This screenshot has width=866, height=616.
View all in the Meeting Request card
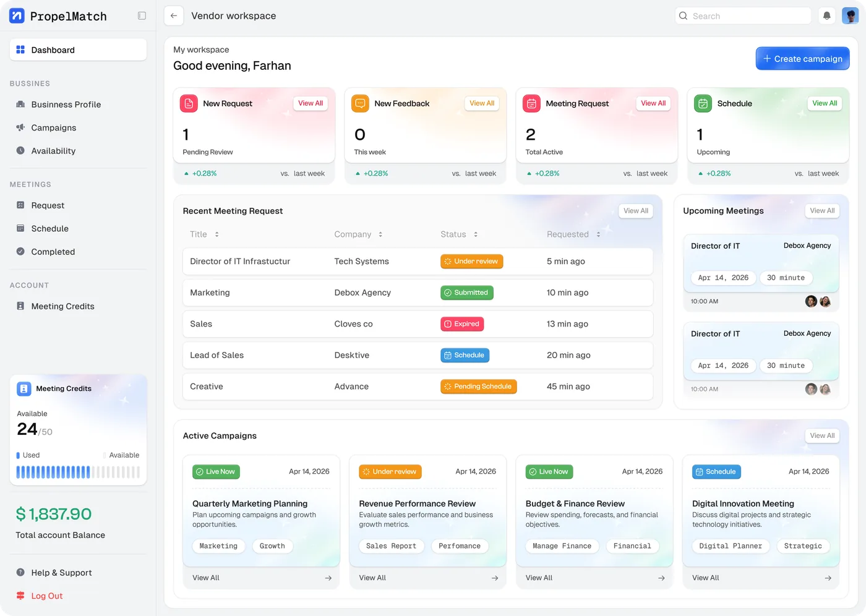point(653,103)
